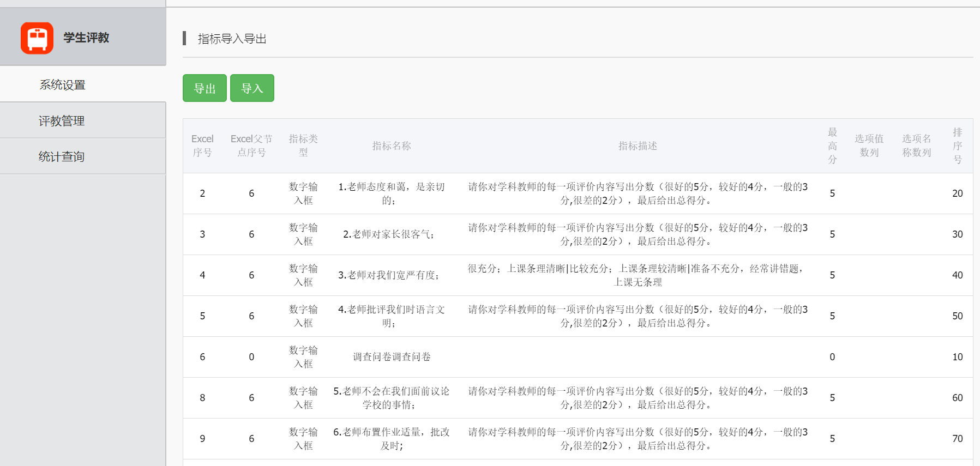Click the Excel父节点序号 column header
Screen dimensions: 980x466
(251, 146)
